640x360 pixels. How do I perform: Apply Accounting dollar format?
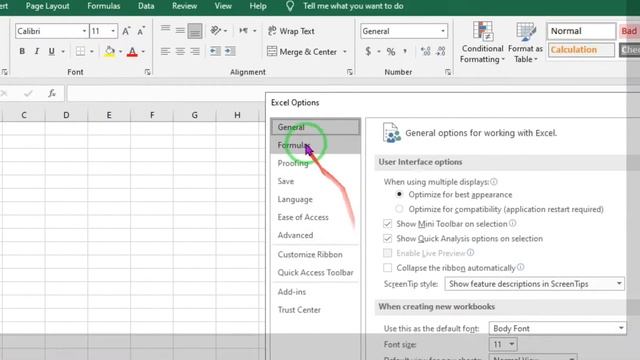tap(368, 51)
